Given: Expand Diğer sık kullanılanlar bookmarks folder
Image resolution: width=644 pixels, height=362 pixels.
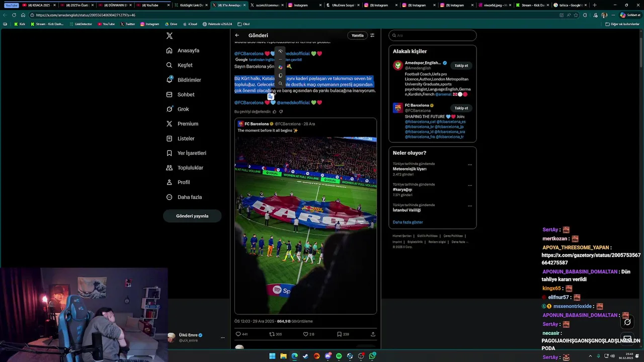Looking at the screenshot, I should (622, 24).
